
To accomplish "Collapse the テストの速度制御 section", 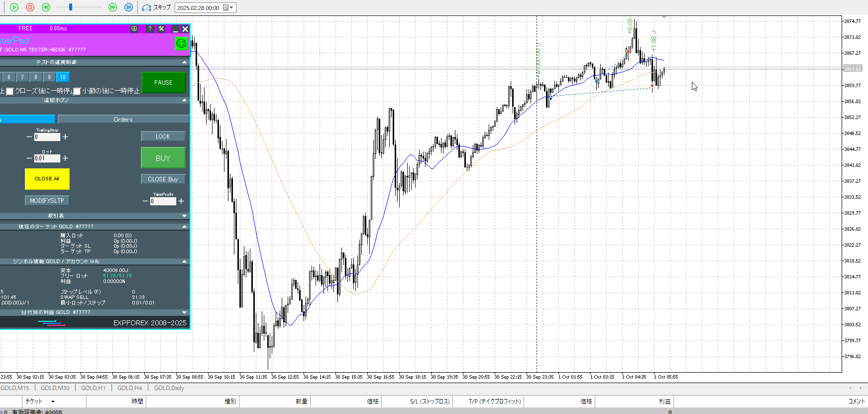I will click(185, 62).
